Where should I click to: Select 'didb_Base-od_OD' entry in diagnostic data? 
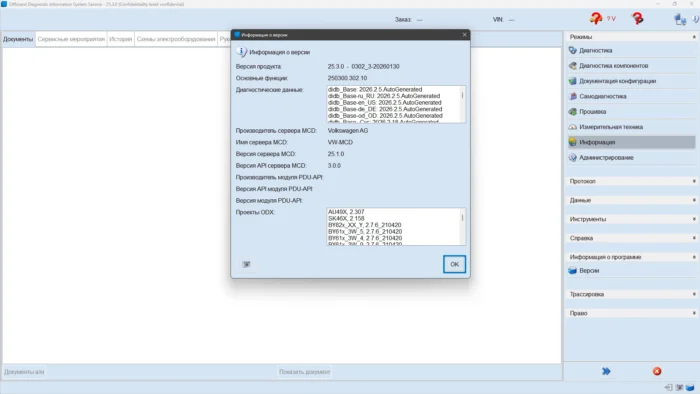click(x=385, y=116)
